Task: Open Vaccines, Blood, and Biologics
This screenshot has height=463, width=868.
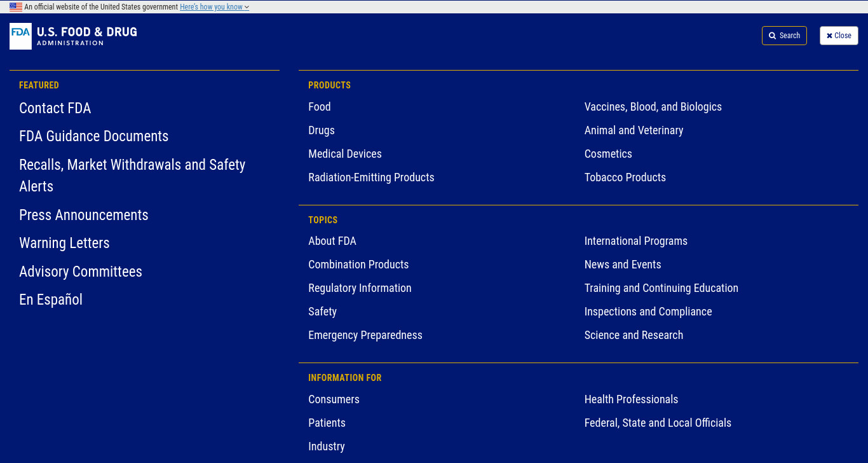Action: (x=653, y=107)
